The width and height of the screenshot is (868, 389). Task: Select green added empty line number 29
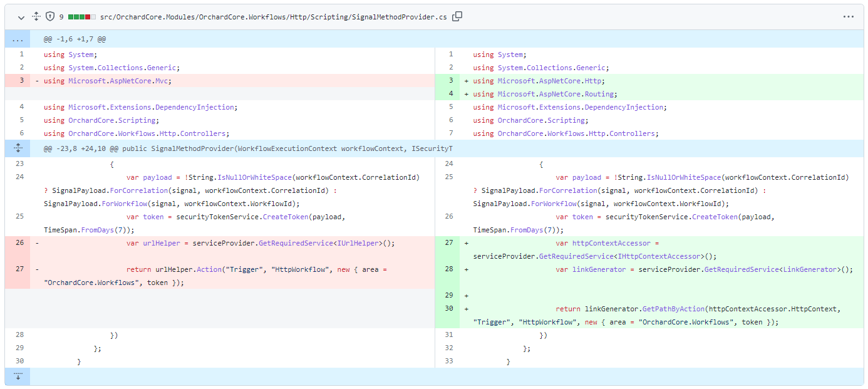(x=447, y=295)
